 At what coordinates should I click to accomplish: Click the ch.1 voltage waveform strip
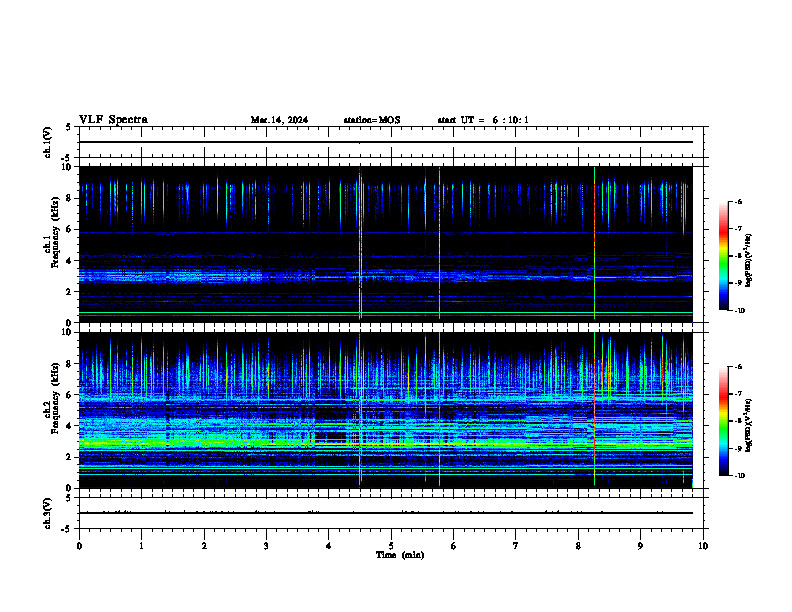[x=391, y=142]
